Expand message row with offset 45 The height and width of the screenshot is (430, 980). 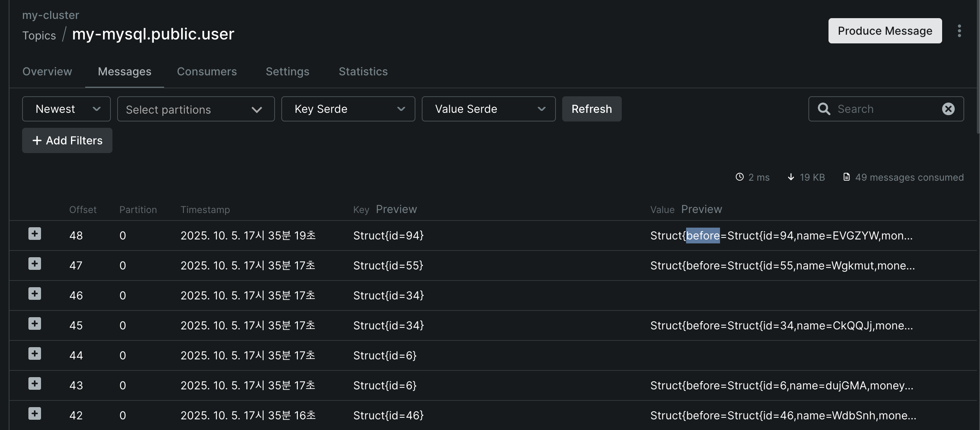[35, 324]
